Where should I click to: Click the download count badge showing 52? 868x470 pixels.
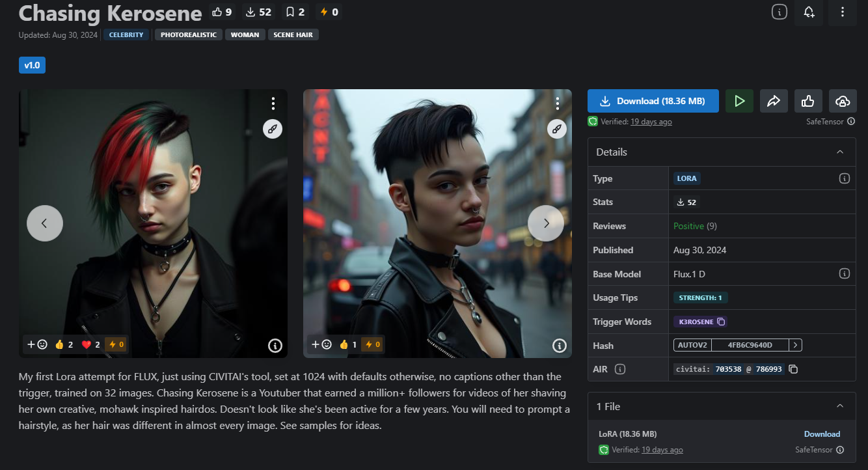(x=258, y=12)
